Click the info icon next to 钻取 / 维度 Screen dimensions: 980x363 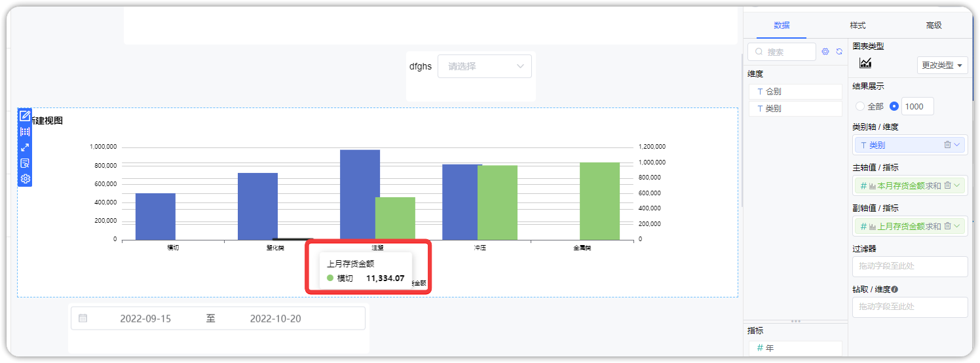click(x=895, y=289)
